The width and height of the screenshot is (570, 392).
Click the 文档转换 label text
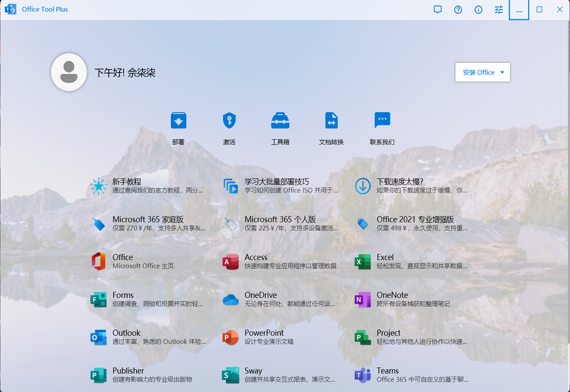[331, 142]
